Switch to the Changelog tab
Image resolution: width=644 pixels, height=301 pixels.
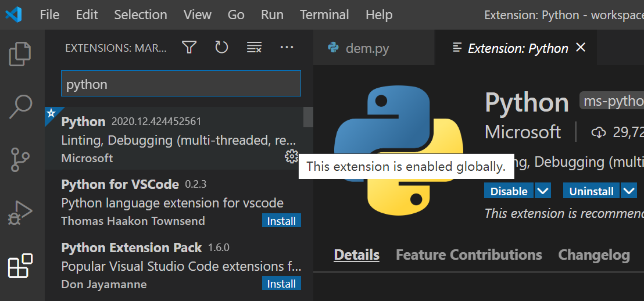click(x=594, y=255)
